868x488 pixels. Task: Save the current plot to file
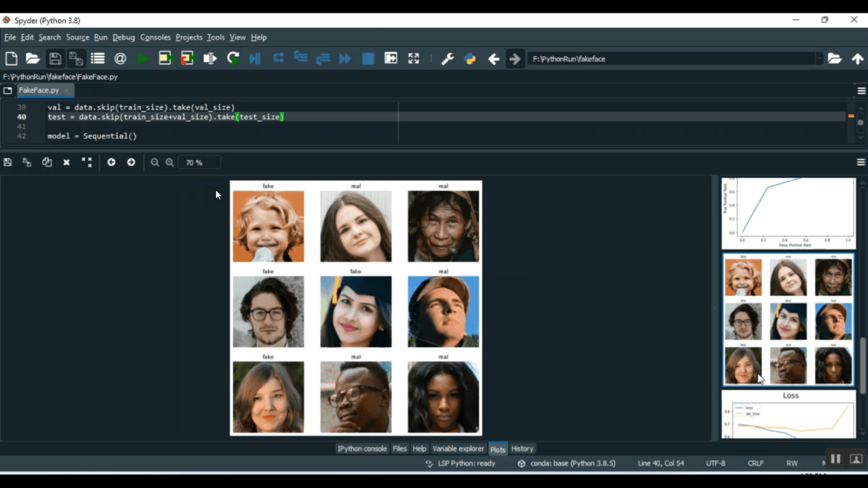[x=8, y=162]
